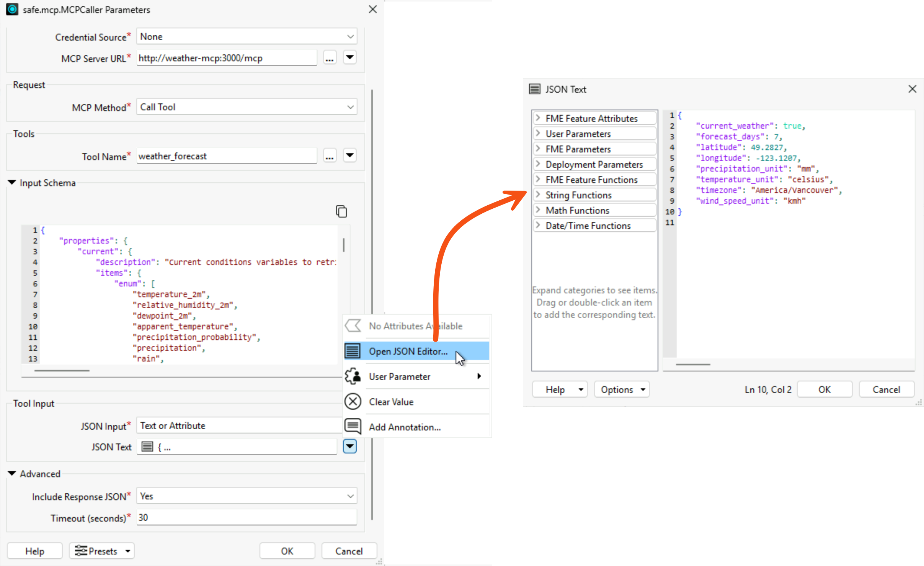Click "temperature_2m" in Input Schema
The width and height of the screenshot is (924, 566).
point(171,294)
